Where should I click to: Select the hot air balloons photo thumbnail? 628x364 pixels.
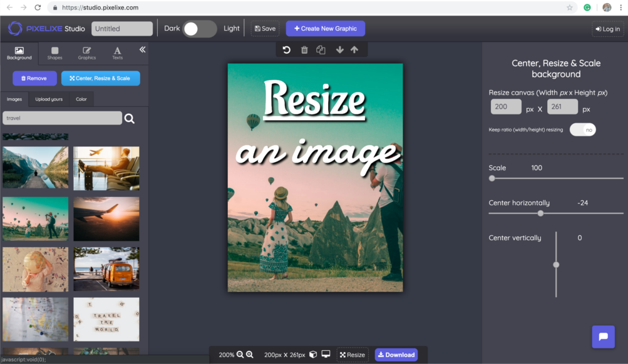coord(35,219)
